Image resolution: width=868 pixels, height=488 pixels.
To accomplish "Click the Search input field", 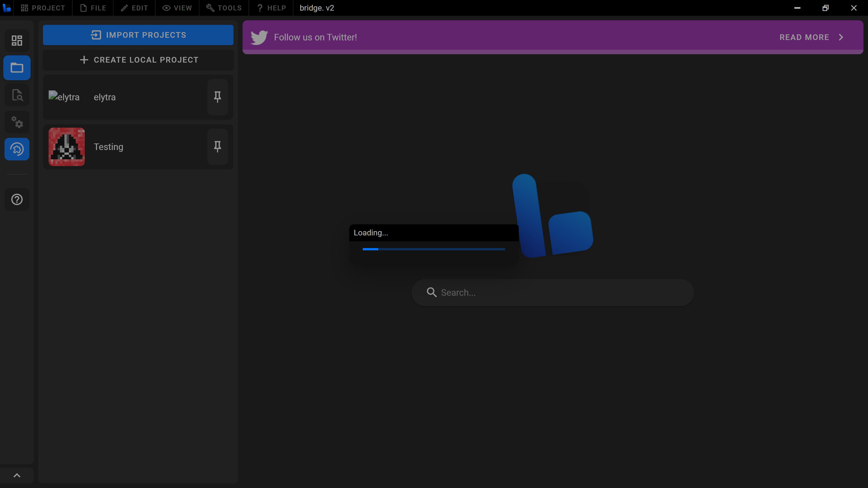I will coord(553,292).
